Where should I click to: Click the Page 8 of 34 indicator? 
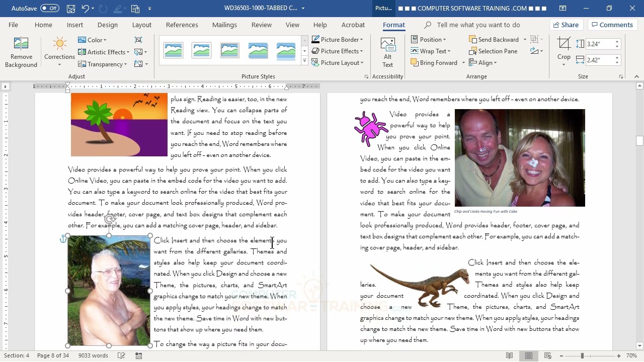coord(53,355)
